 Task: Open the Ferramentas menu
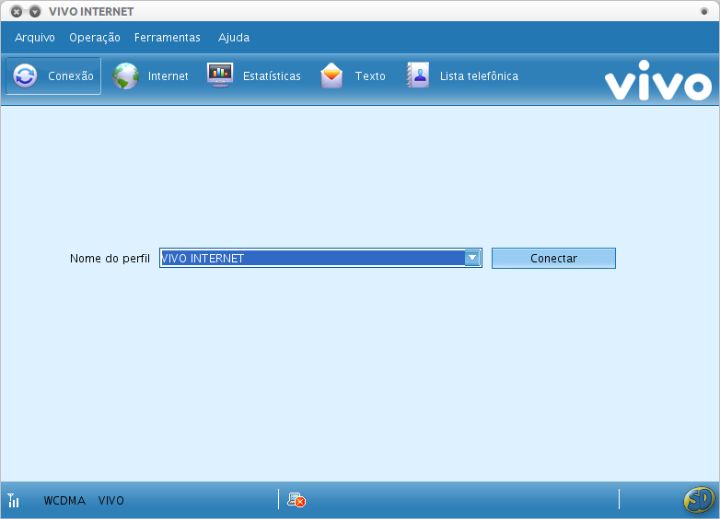(167, 38)
